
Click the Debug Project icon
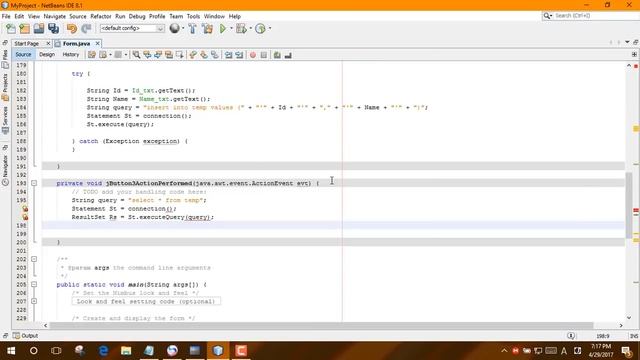[x=241, y=29]
